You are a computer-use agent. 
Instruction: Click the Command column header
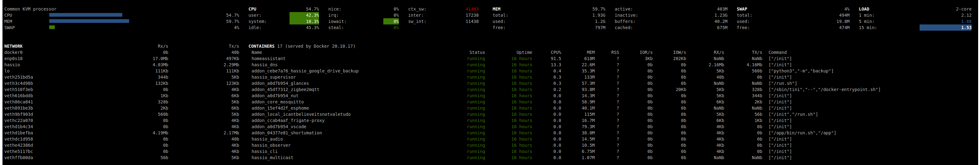pyautogui.click(x=777, y=52)
